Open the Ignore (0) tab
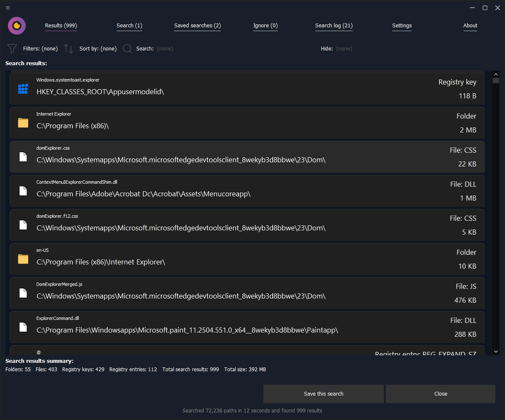505x420 pixels. tap(266, 26)
